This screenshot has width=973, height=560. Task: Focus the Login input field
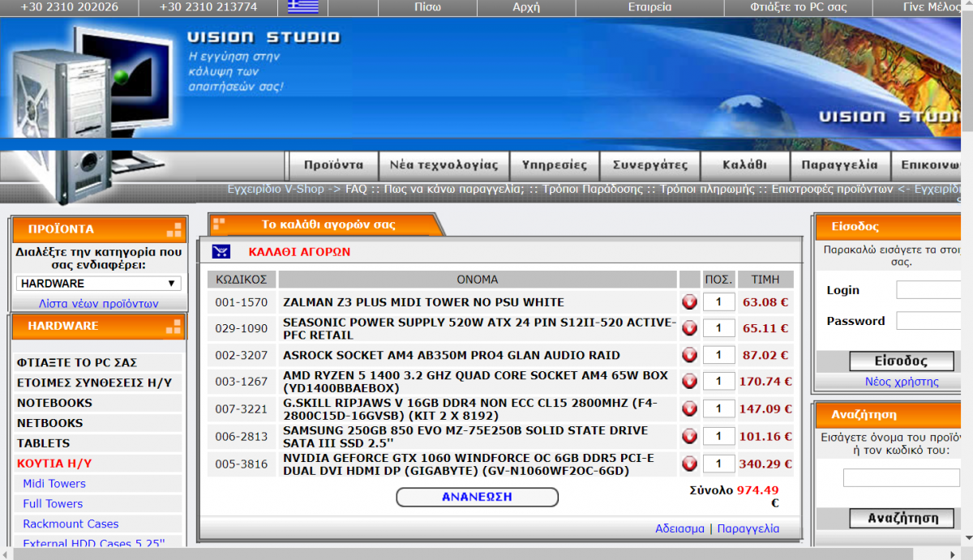point(928,290)
